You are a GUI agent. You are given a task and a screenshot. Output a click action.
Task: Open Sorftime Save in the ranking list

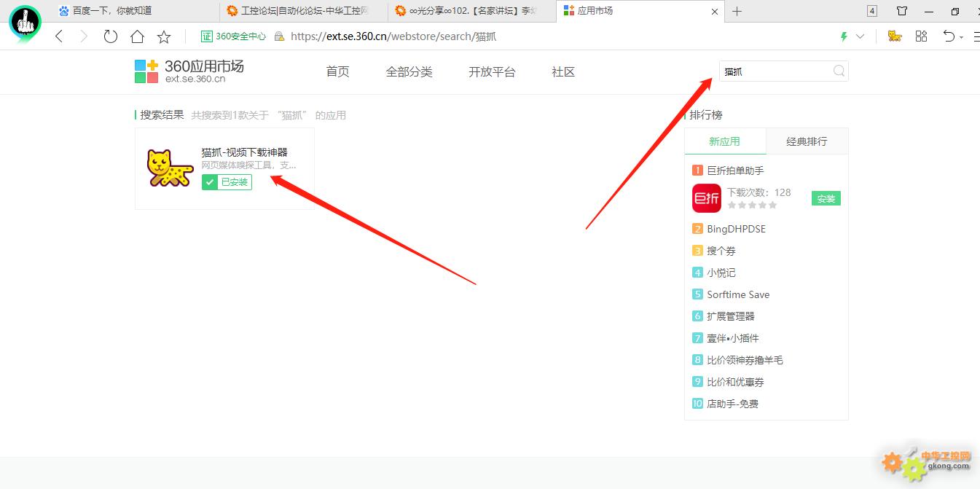point(738,294)
